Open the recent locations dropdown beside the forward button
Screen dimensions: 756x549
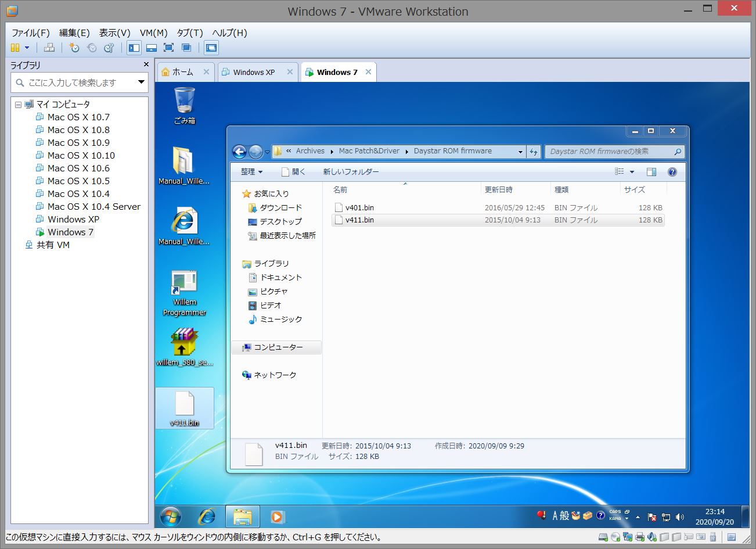pyautogui.click(x=267, y=152)
